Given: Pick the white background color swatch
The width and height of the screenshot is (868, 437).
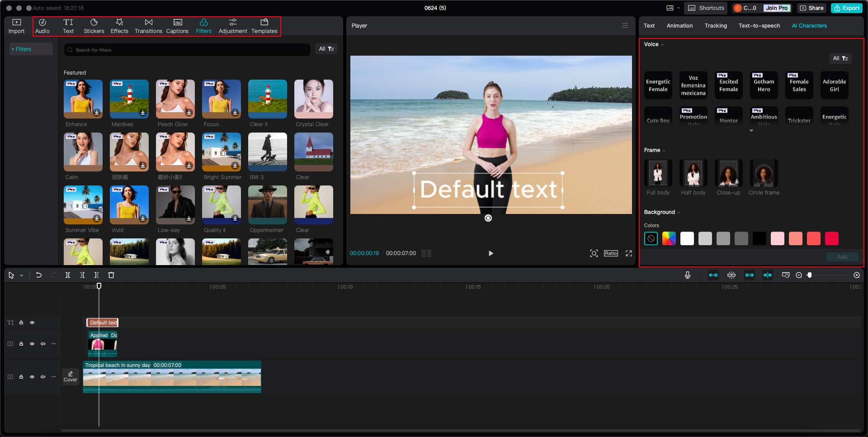Looking at the screenshot, I should [x=687, y=238].
